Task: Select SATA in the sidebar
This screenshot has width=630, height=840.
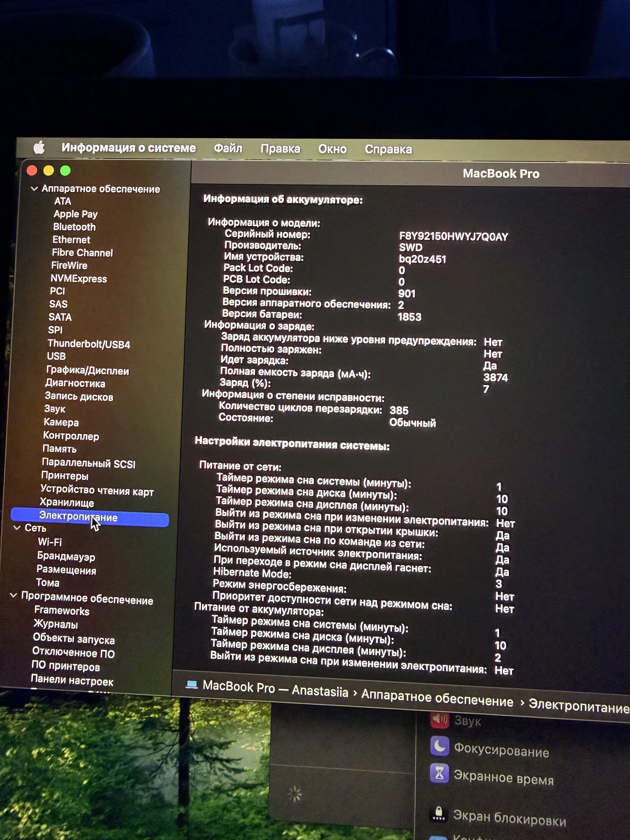Action: pos(60,317)
